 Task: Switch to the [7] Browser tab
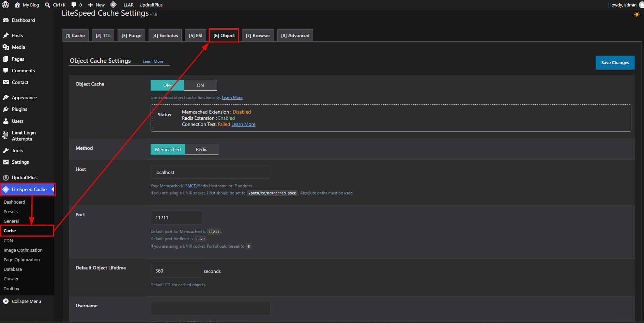click(258, 35)
